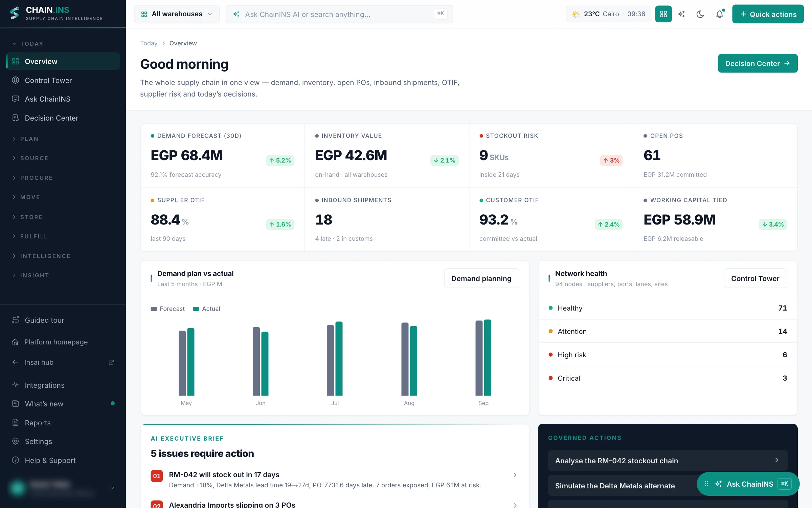
Task: Select the Attention network health row
Action: tap(668, 331)
